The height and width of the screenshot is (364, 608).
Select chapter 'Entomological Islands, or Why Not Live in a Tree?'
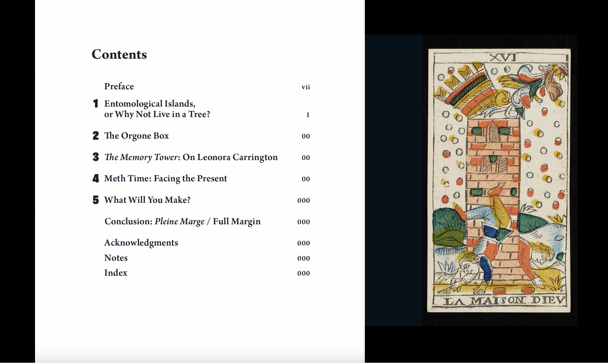pyautogui.click(x=156, y=109)
